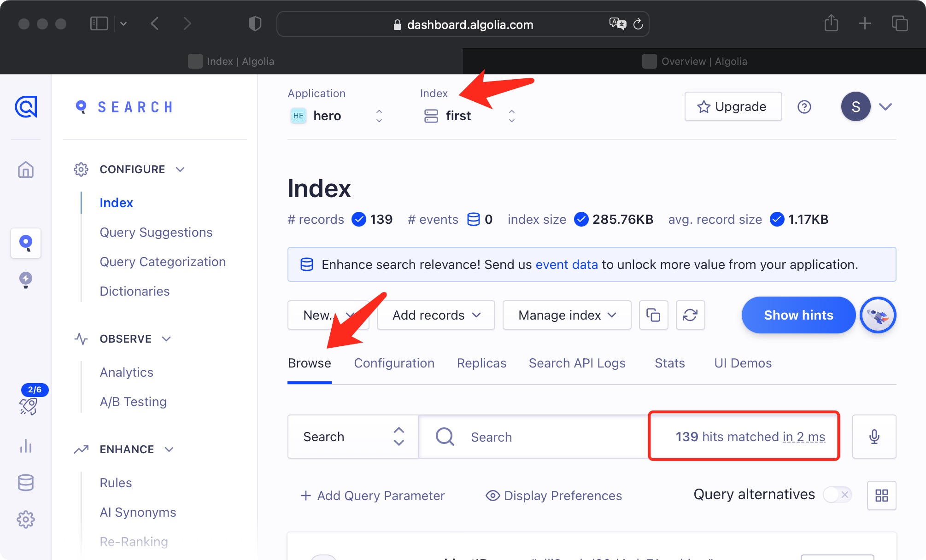Click the copy index icon button
This screenshot has width=926, height=560.
click(x=653, y=315)
